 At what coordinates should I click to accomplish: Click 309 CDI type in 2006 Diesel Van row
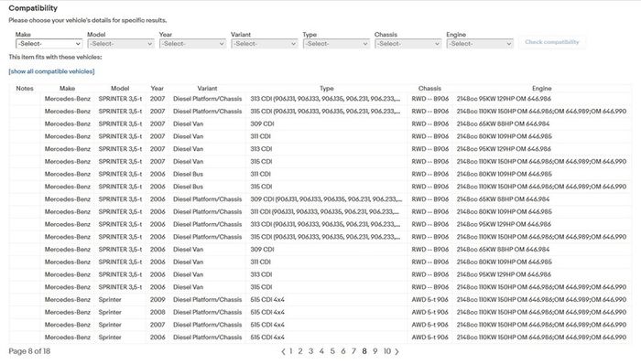point(262,250)
